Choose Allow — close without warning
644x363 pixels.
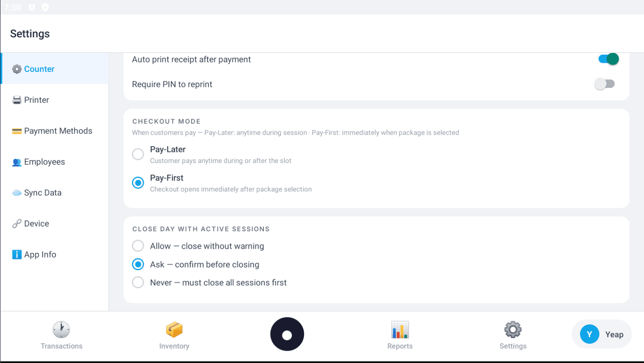138,246
